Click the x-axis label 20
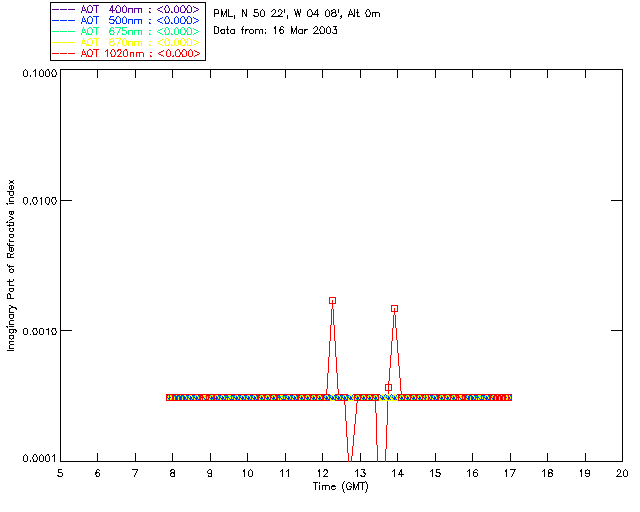Viewport: 640px width, 512px height. 622,473
